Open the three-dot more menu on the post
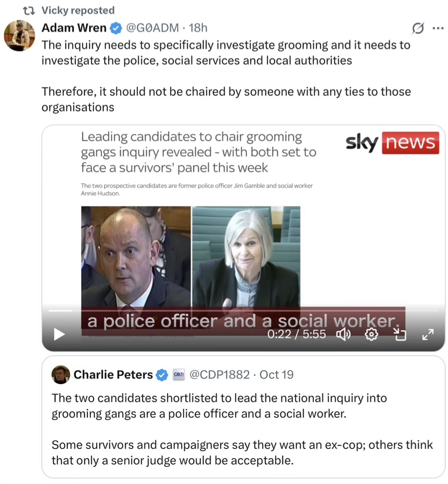The width and height of the screenshot is (448, 484). (438, 28)
